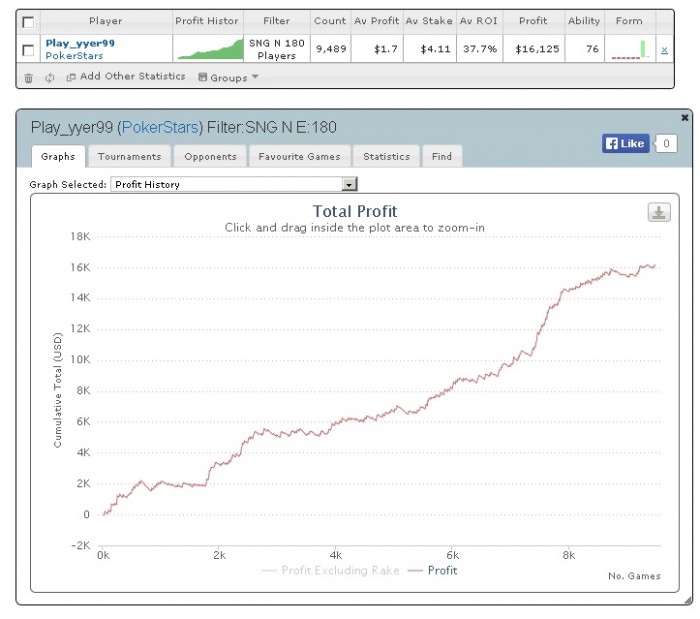Select the Graphs tab
Screen dimensions: 700x619
coord(58,157)
